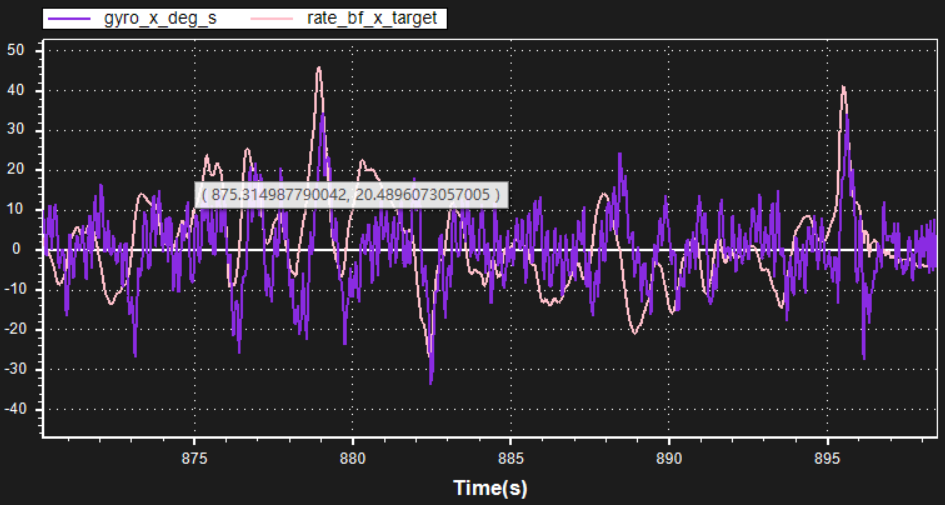
Task: Click the pink peak near 895.5 seconds
Action: click(844, 88)
